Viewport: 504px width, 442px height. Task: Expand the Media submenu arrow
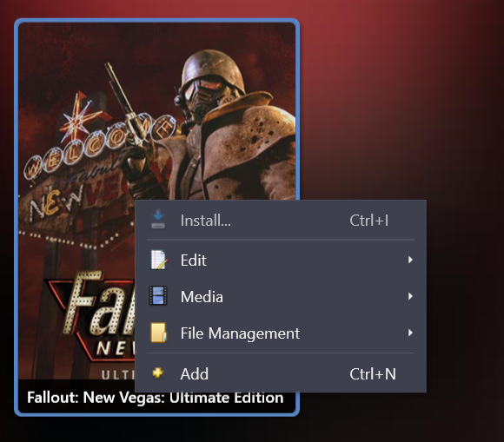410,296
